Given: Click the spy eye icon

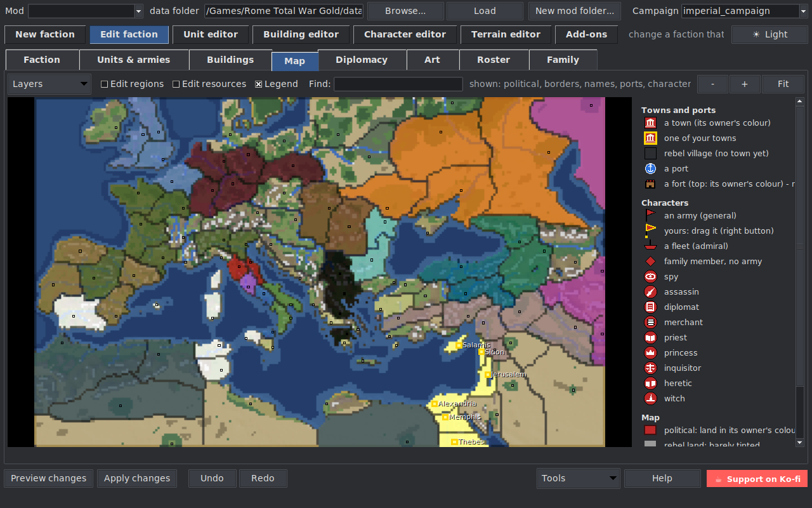Looking at the screenshot, I should (650, 277).
